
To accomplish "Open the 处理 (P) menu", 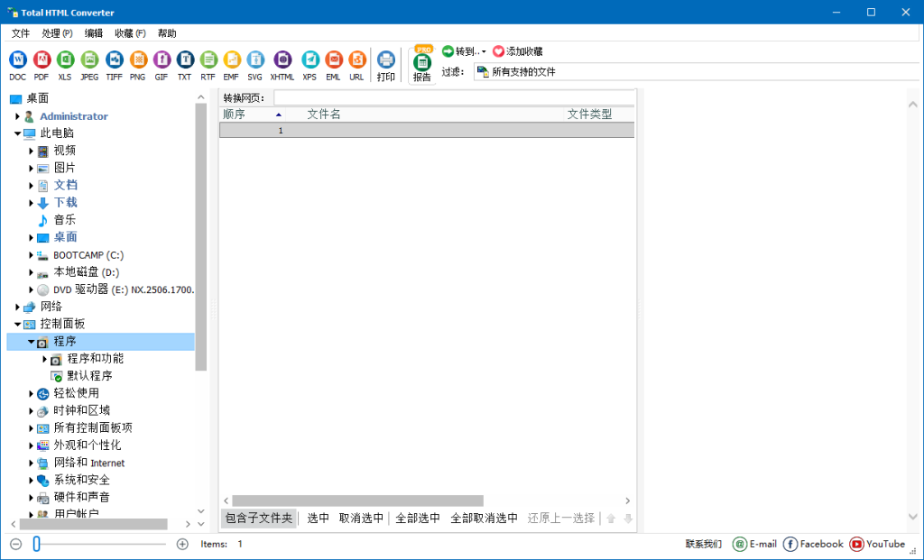I will (57, 33).
